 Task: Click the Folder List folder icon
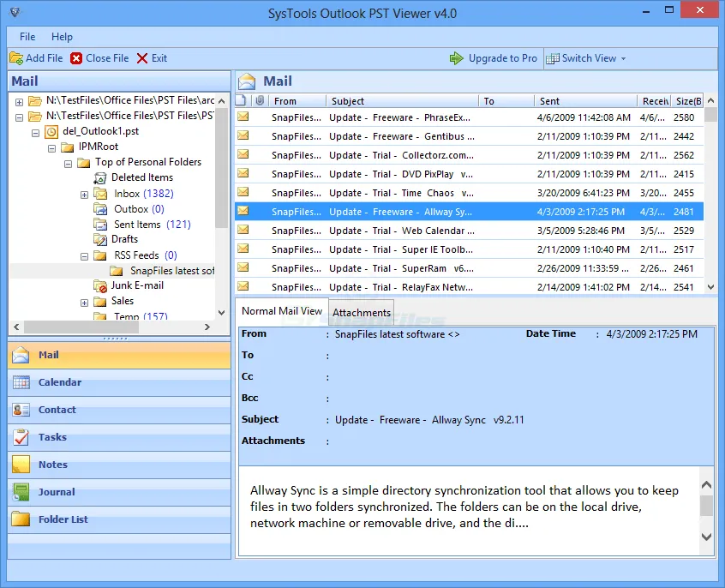point(21,519)
